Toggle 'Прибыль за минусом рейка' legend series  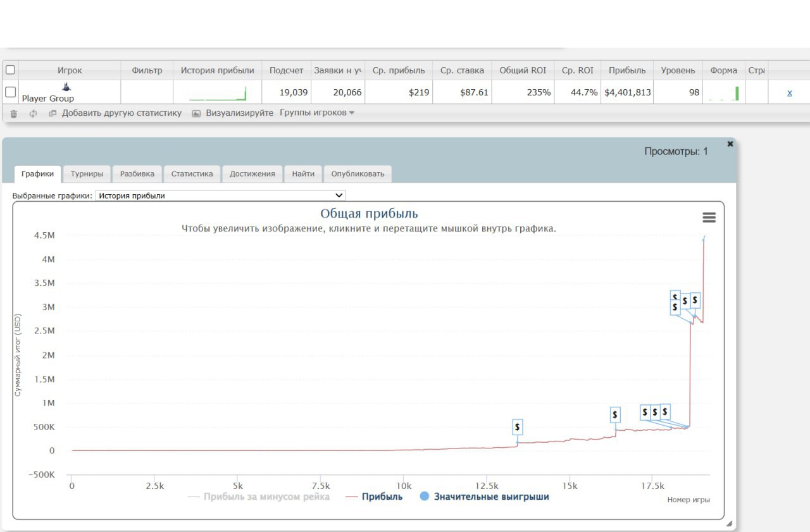259,497
